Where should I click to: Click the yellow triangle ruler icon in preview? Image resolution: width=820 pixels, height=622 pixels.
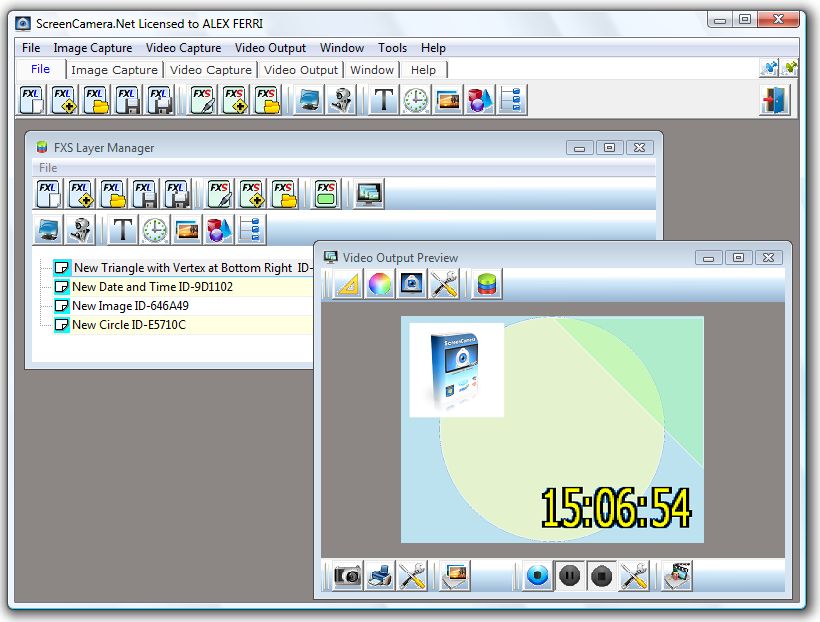pos(347,285)
